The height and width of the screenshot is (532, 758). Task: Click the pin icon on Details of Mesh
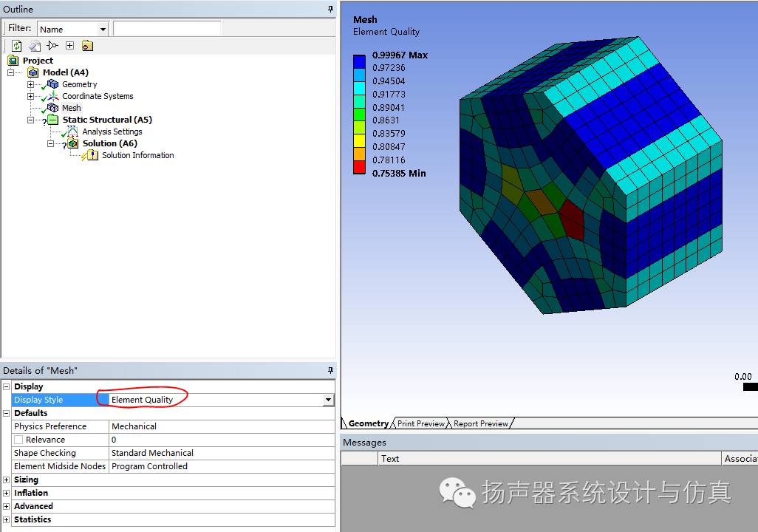click(x=330, y=370)
